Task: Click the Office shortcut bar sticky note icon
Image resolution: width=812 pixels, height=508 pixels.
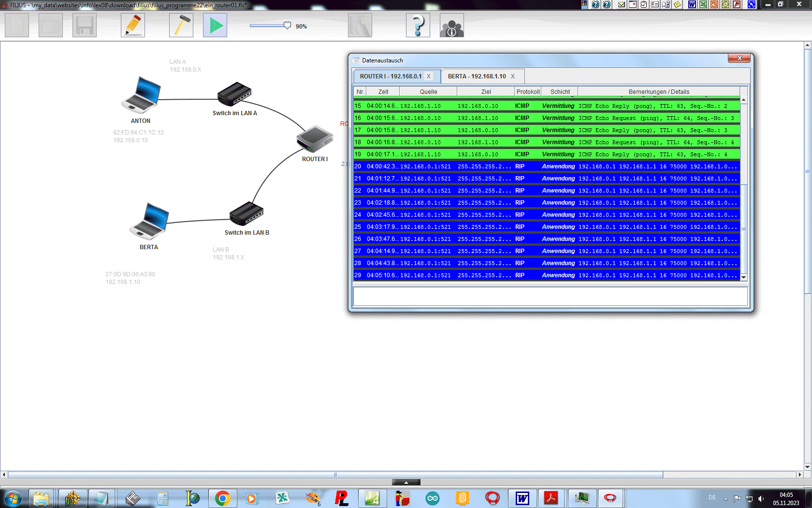Action: tap(678, 4)
